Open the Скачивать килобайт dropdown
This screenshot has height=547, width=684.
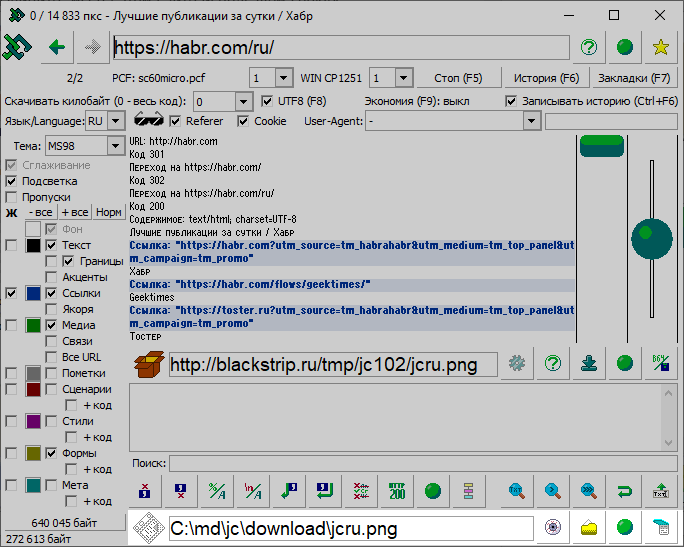coord(243,102)
